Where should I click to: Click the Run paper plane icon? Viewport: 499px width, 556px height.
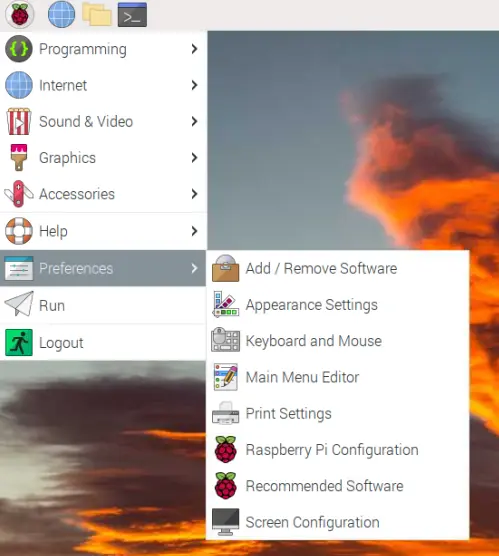click(19, 304)
